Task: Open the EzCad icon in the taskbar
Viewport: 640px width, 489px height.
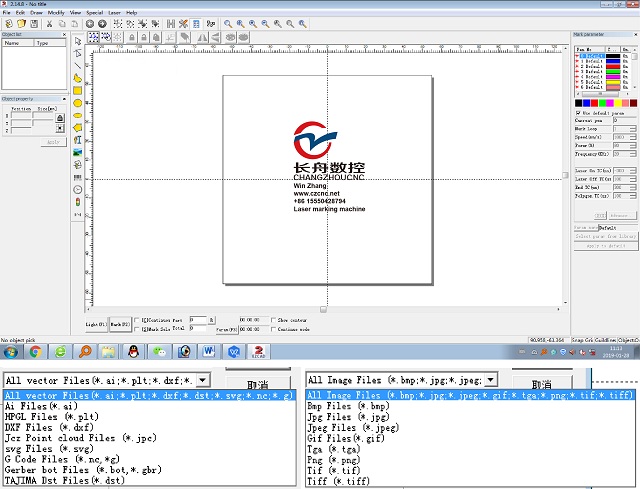Action: tap(258, 351)
